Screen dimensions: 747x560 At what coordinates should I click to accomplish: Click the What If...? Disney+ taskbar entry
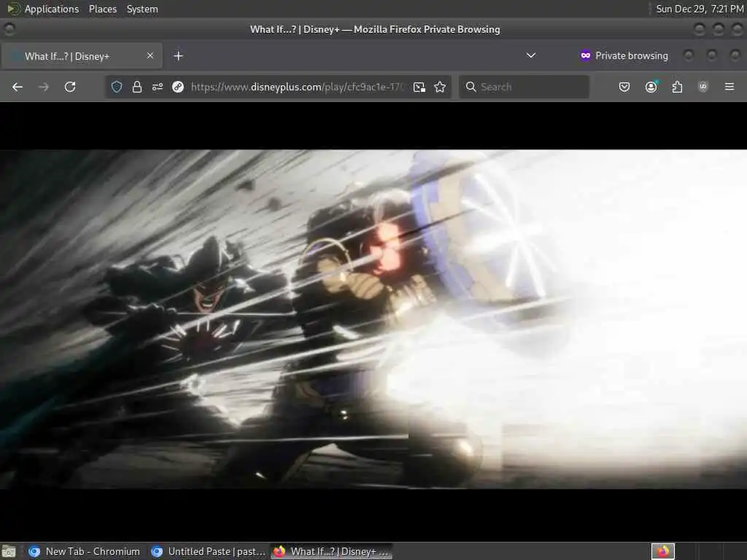[x=332, y=551]
